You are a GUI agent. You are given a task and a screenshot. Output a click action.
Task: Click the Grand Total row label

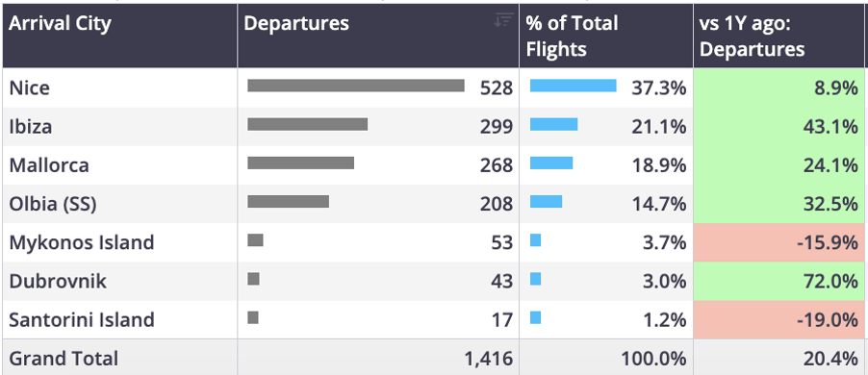coord(64,359)
